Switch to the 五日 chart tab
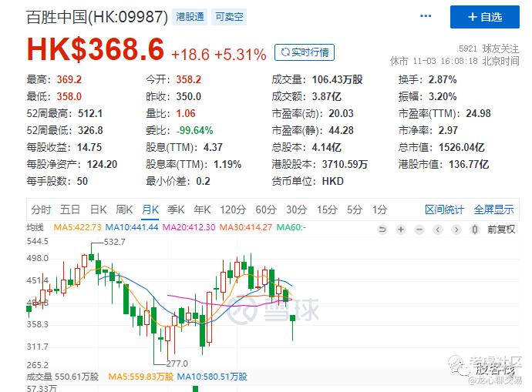This screenshot has height=392, width=532. pyautogui.click(x=70, y=209)
